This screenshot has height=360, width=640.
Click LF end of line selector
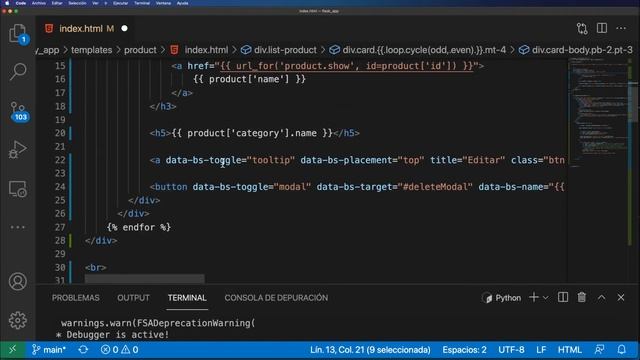[x=541, y=350]
